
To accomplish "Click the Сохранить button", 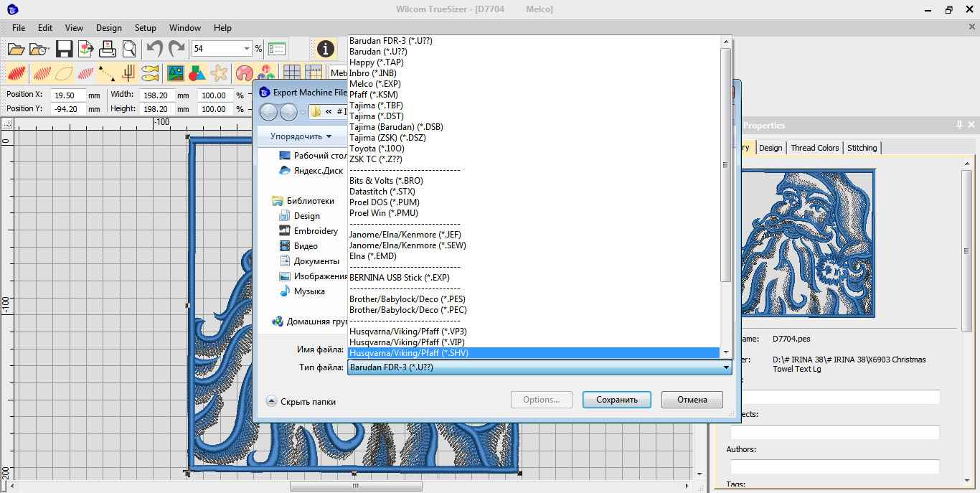I will 616,400.
